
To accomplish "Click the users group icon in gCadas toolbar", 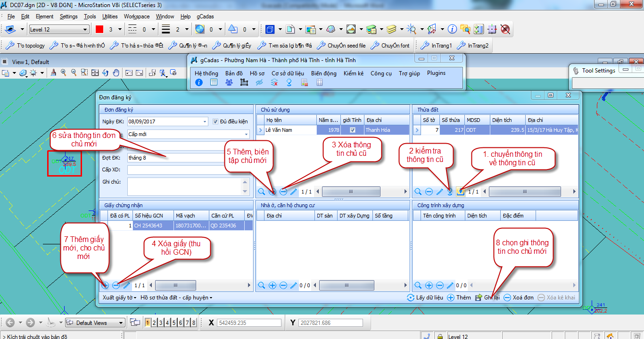I will pos(229,82).
